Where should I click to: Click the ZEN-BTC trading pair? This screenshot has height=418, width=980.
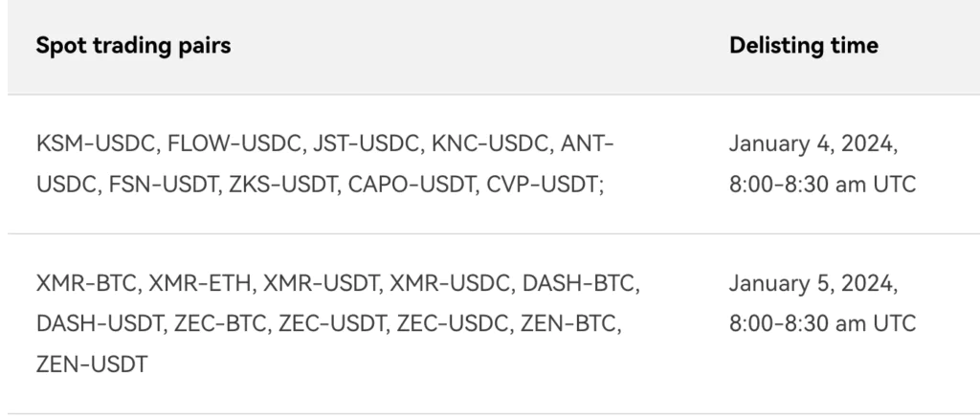(x=571, y=324)
